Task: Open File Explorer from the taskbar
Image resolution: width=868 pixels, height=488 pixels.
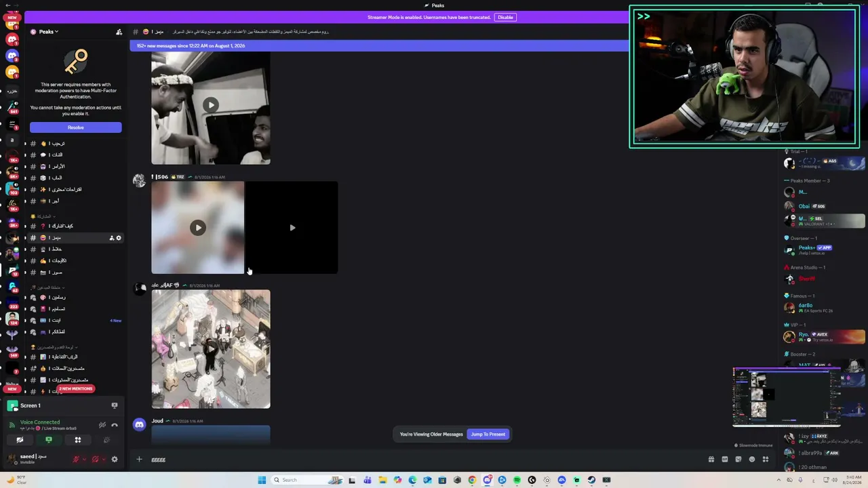Action: [x=382, y=480]
